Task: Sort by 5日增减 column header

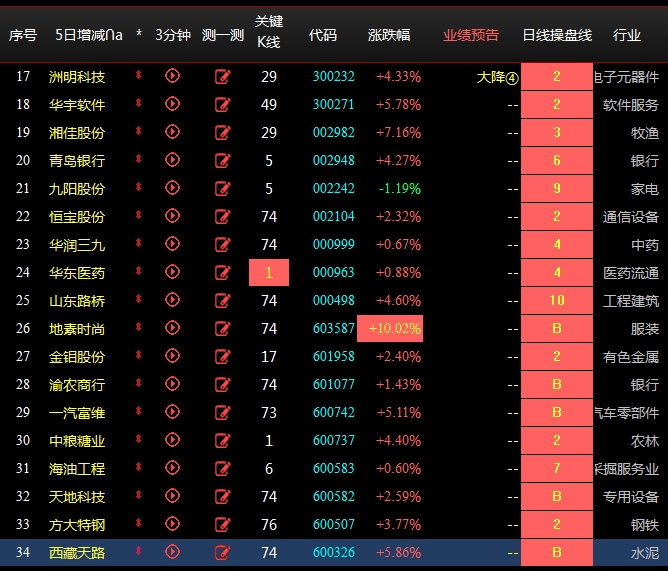Action: click(x=89, y=35)
